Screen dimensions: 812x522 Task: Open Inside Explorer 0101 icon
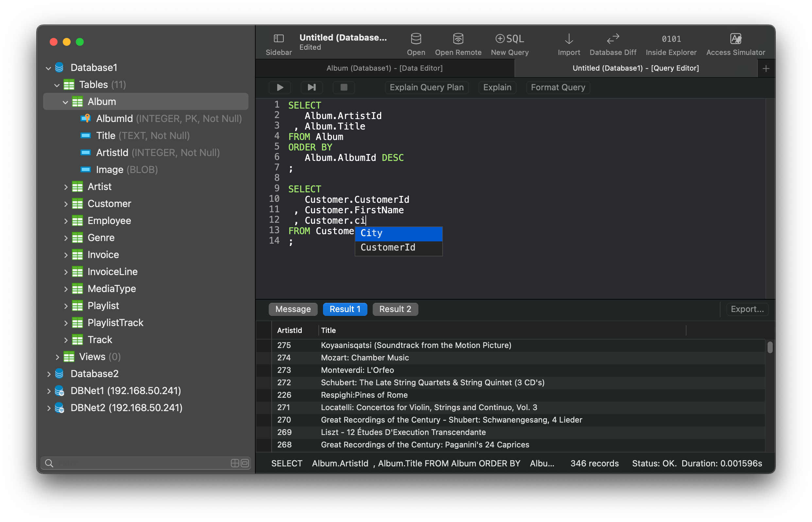(x=671, y=39)
